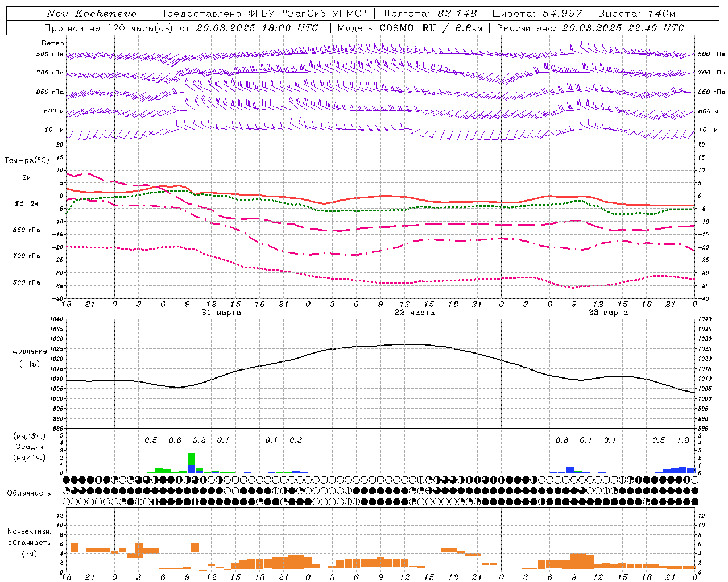Select the 'Модель COSMO-RU / 6.6км' text
Image resolution: width=728 pixels, height=582 pixels.
tap(410, 28)
